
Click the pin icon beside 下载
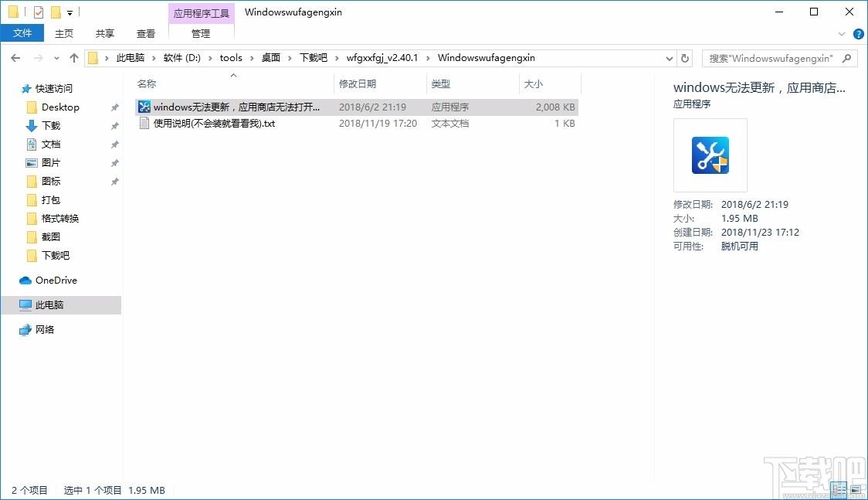114,126
